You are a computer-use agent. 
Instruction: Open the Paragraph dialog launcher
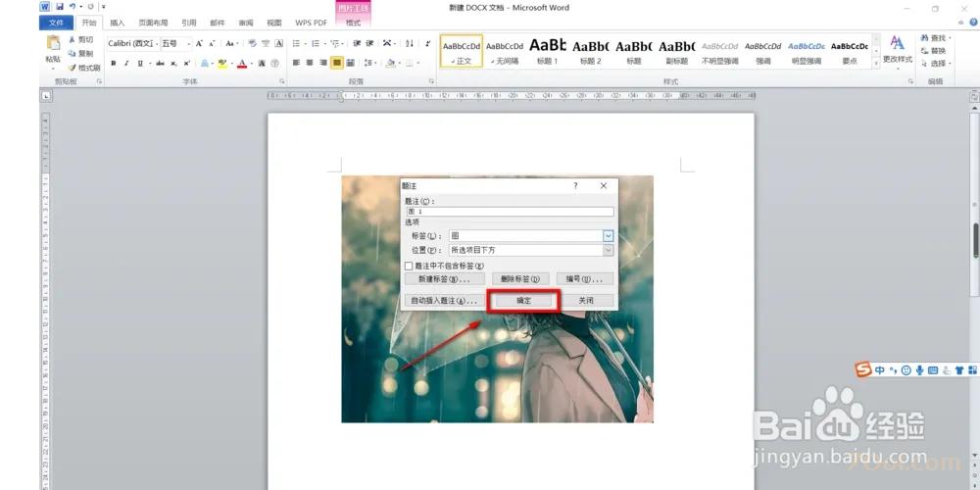point(431,81)
